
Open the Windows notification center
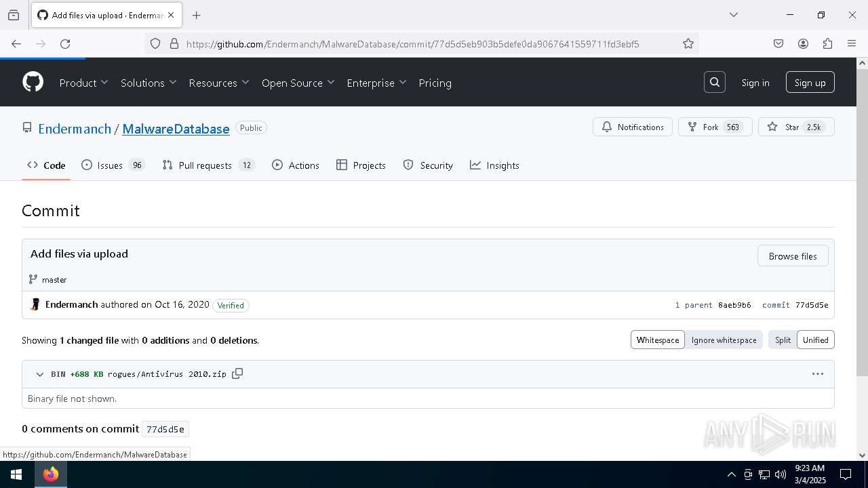[846, 474]
